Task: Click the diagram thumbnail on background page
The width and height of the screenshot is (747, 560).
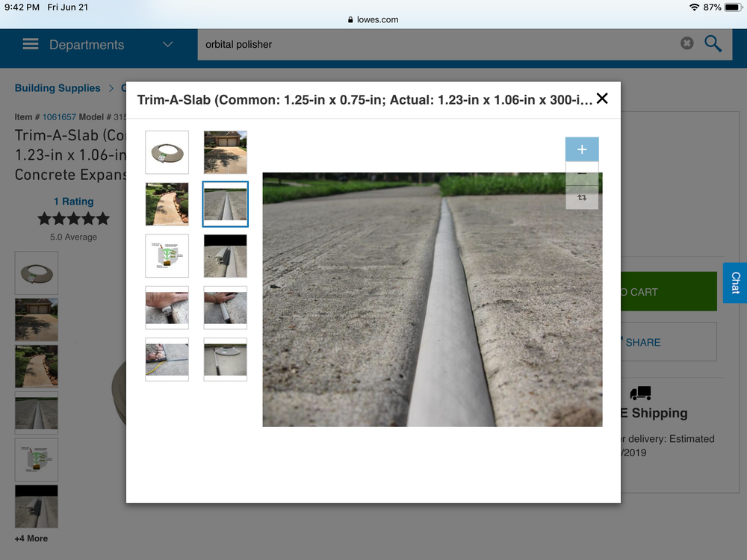Action: click(x=36, y=459)
